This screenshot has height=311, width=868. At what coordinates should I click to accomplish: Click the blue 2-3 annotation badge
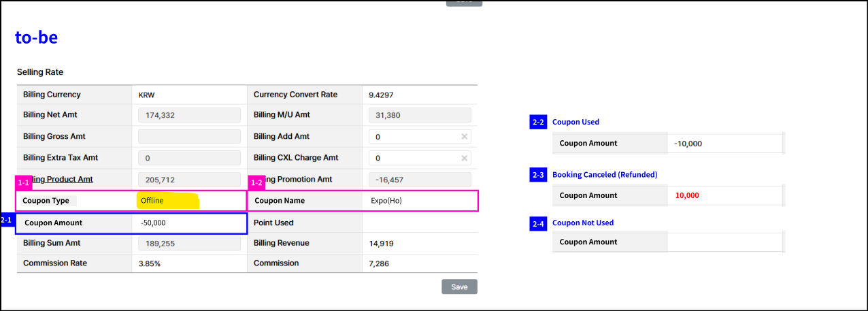click(537, 175)
